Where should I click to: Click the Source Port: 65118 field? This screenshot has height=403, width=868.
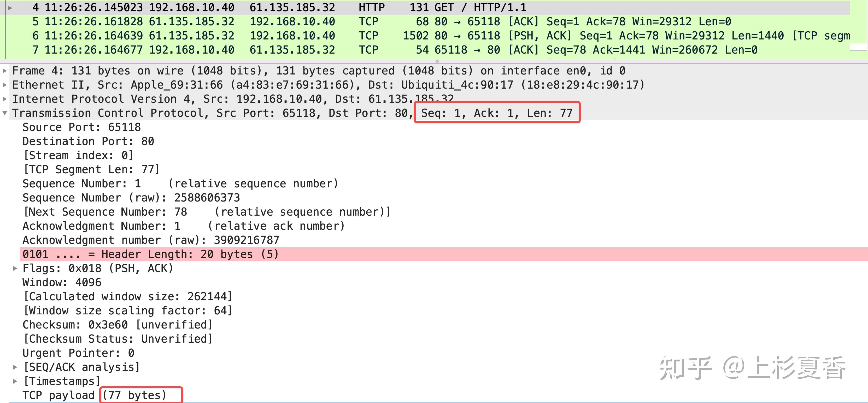81,127
